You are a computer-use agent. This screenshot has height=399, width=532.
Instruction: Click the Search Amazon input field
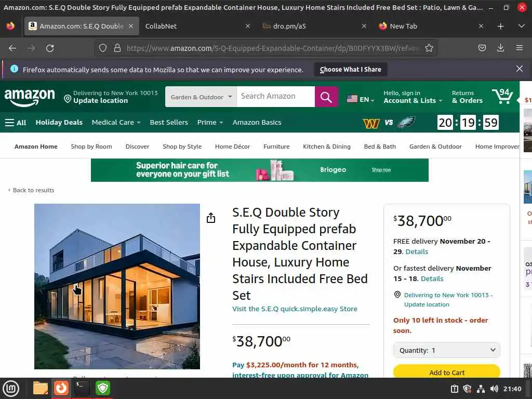click(x=275, y=97)
